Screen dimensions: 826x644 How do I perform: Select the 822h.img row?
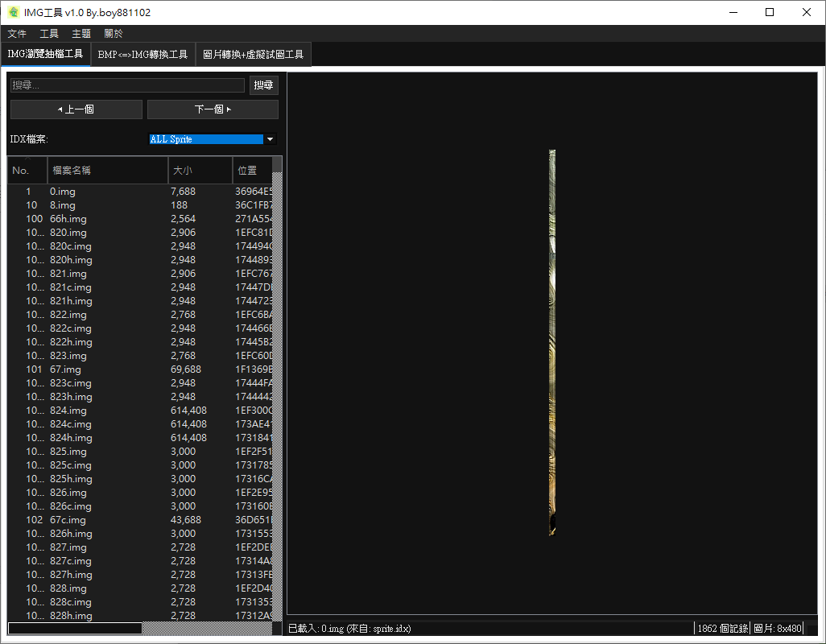141,342
